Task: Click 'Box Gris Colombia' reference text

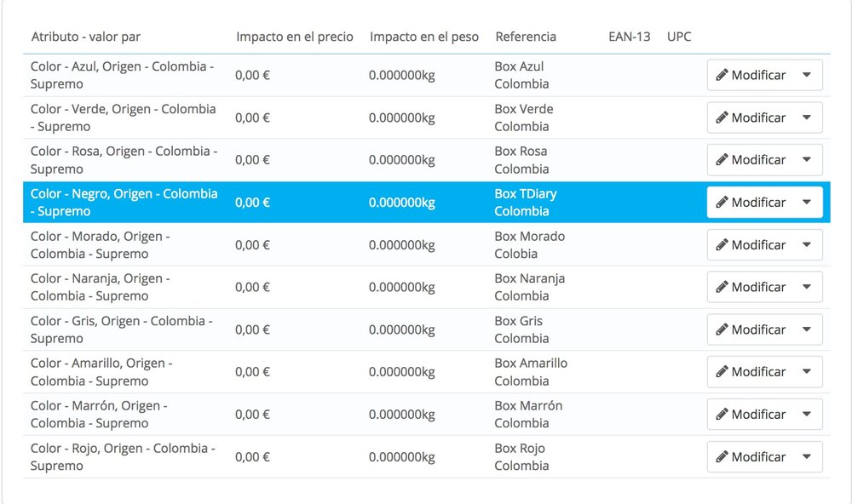Action: point(521,329)
